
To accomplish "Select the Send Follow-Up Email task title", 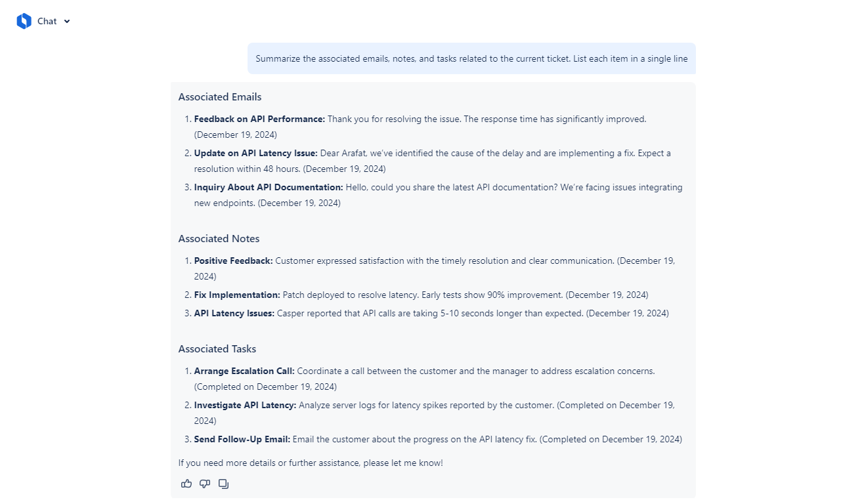I will 242,439.
